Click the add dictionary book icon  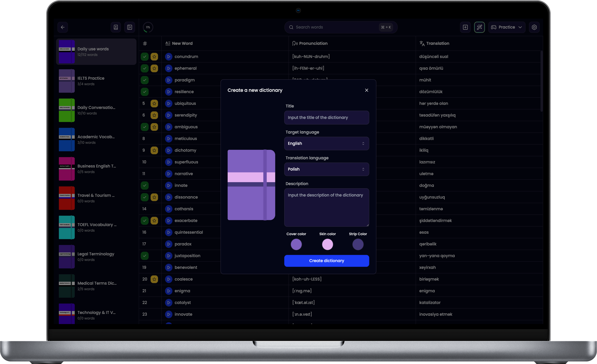116,27
